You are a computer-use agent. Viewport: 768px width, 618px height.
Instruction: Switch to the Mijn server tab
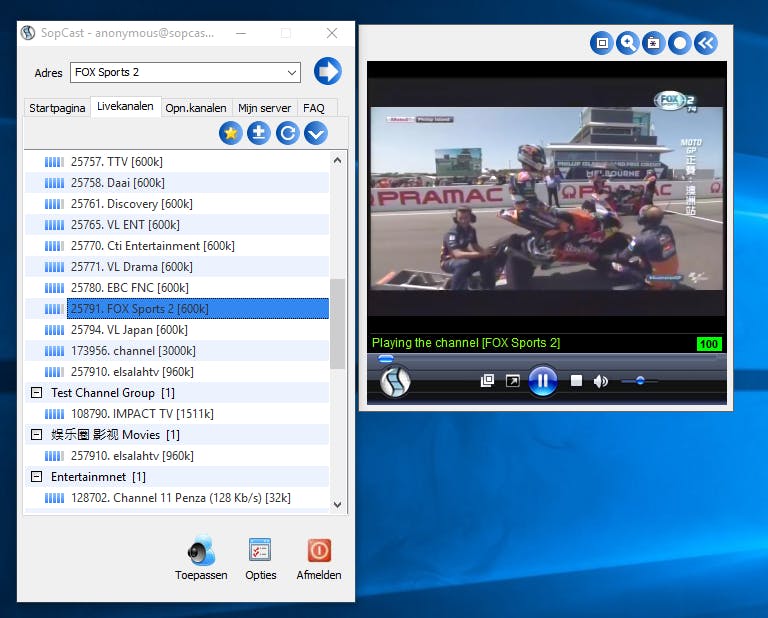tap(264, 108)
